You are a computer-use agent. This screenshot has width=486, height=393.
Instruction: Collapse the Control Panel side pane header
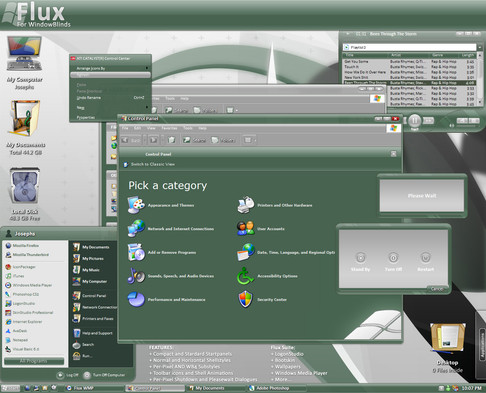pyautogui.click(x=393, y=154)
